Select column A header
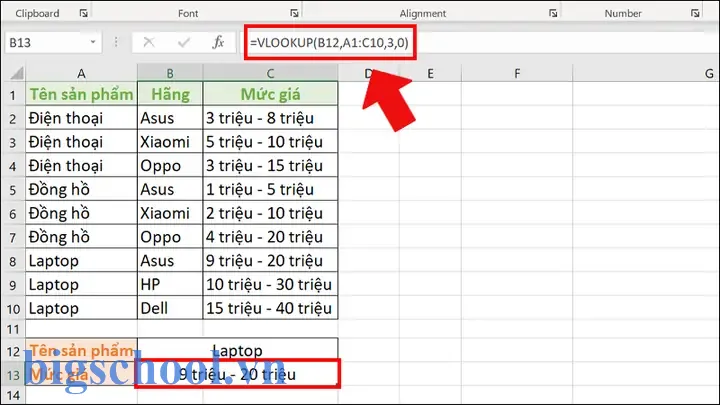 (81, 73)
